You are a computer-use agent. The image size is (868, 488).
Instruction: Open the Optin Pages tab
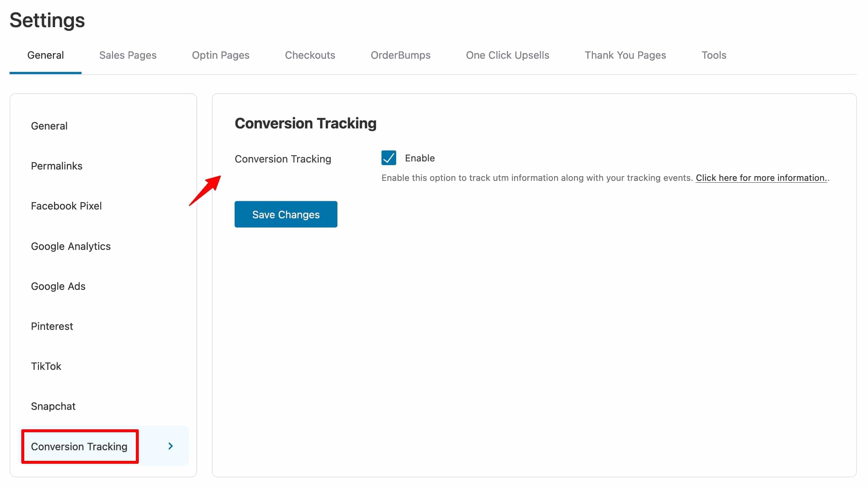pyautogui.click(x=221, y=55)
